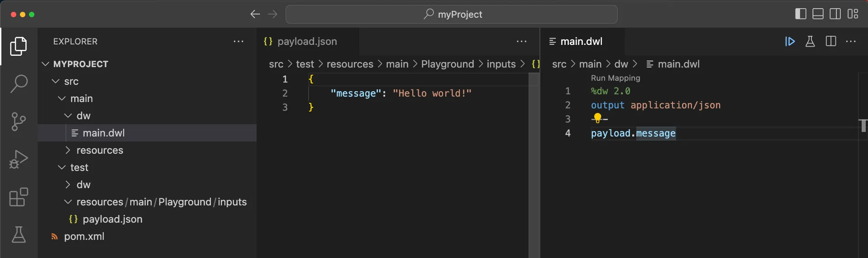Open the Customize Layout menu
Image resolution: width=868 pixels, height=258 pixels.
tap(853, 14)
